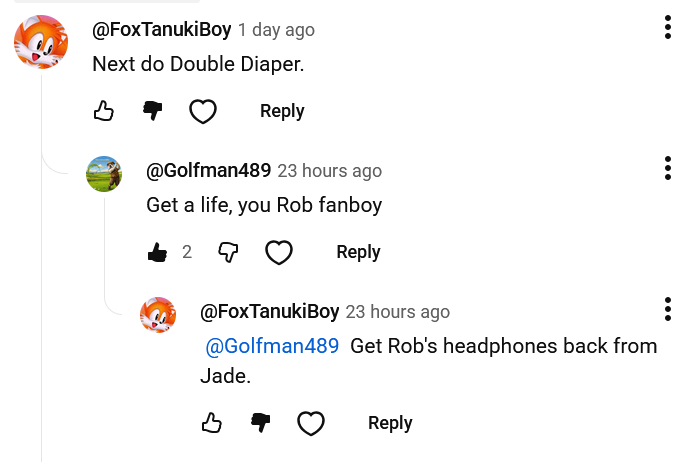This screenshot has width=696, height=462.
Task: View FoxTanukiBoy's large fox avatar
Action: (x=41, y=42)
